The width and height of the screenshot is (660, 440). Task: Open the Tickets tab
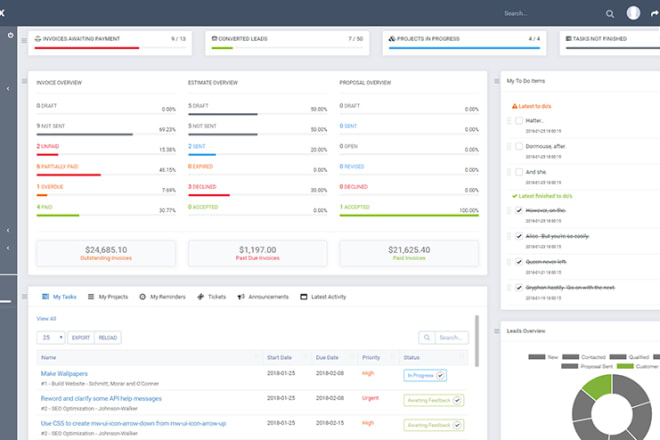coord(212,297)
